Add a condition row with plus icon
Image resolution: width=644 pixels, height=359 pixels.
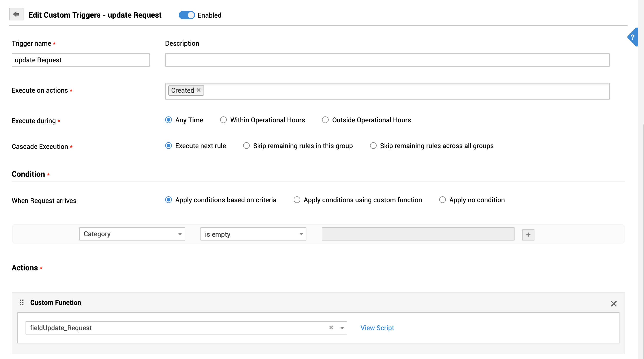[528, 234]
